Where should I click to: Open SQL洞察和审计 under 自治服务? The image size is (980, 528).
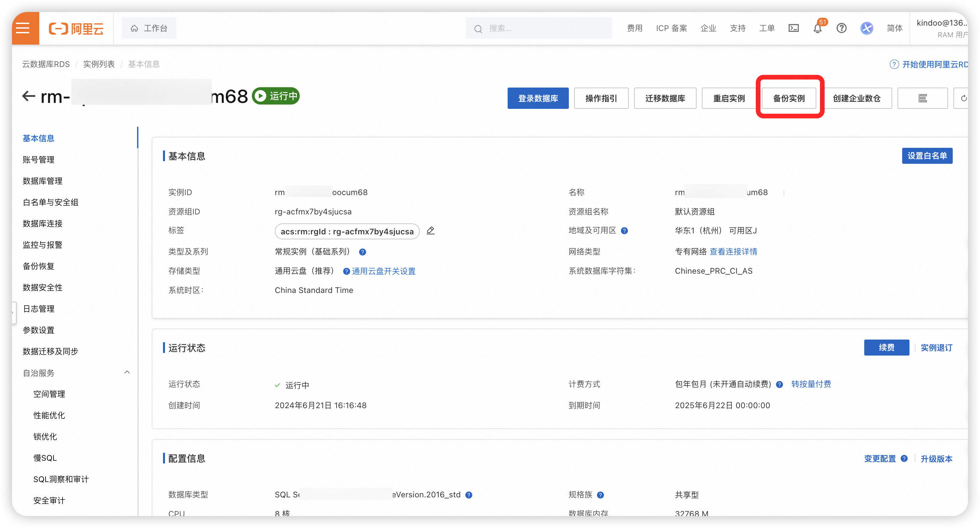[61, 479]
